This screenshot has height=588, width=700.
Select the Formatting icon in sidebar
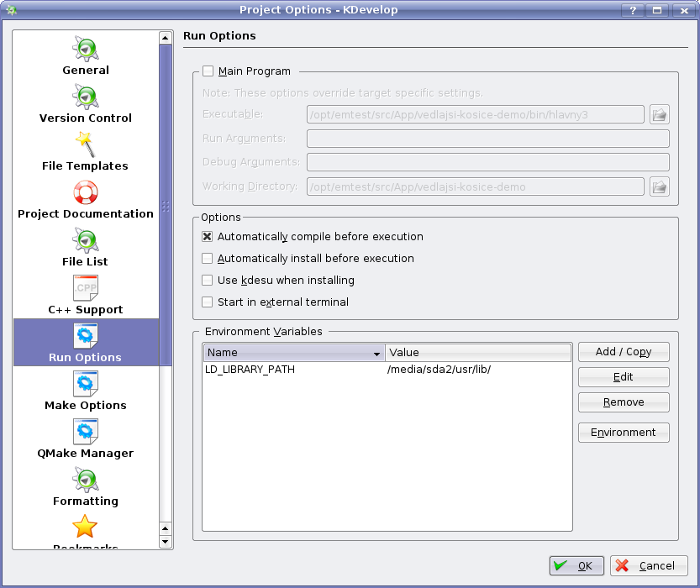[x=86, y=480]
